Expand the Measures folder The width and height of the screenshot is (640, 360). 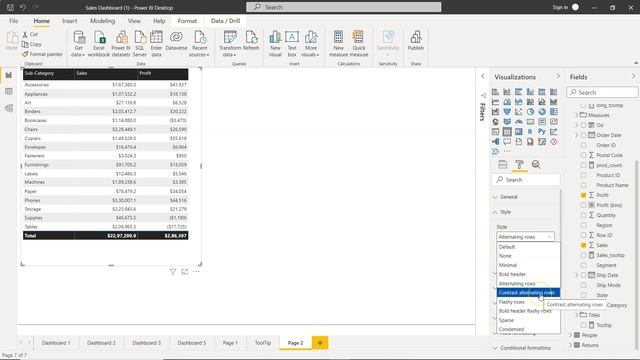click(577, 115)
